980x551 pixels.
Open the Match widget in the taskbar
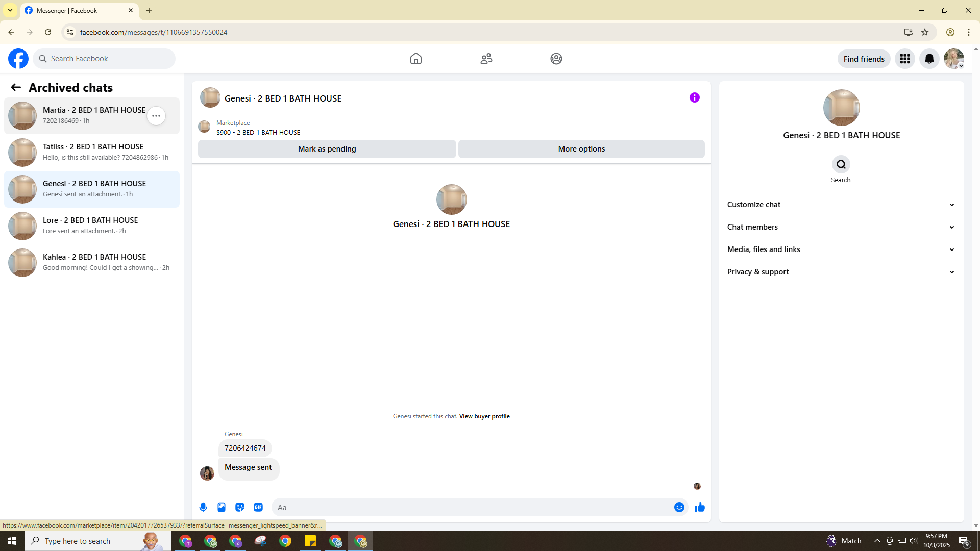click(844, 541)
